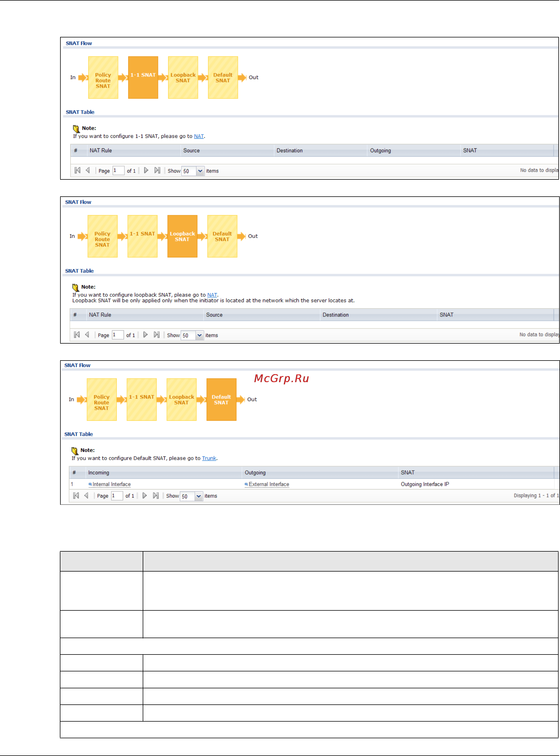Select 1-1 SNAT block in first flow
Viewport: 560px width, 756px height.
(x=143, y=77)
